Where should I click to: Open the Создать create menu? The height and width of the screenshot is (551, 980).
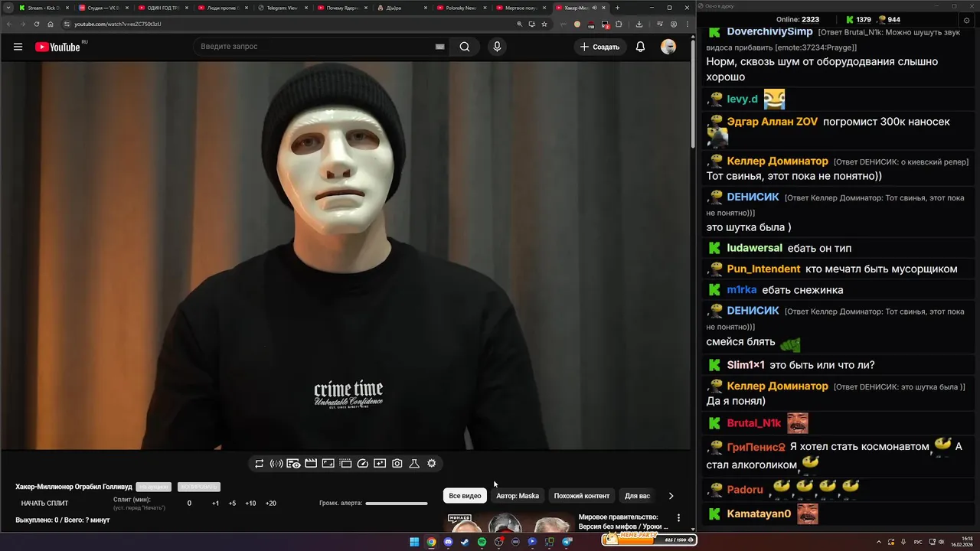pos(599,47)
